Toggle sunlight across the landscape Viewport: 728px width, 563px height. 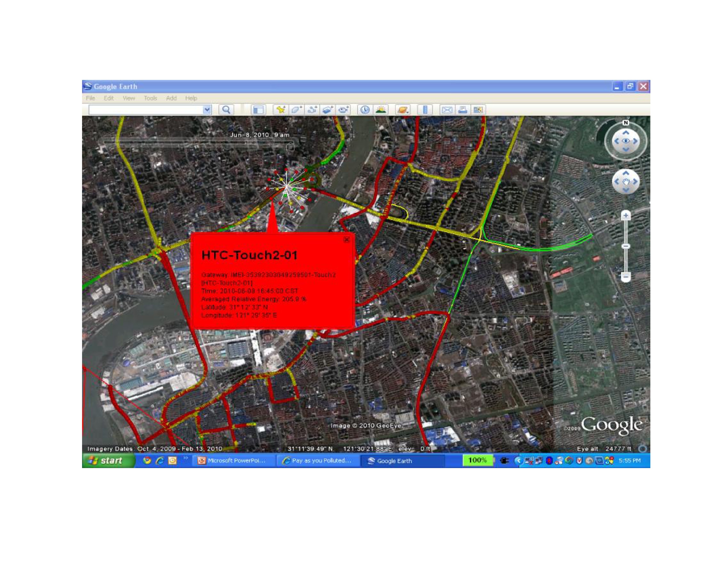[x=381, y=110]
